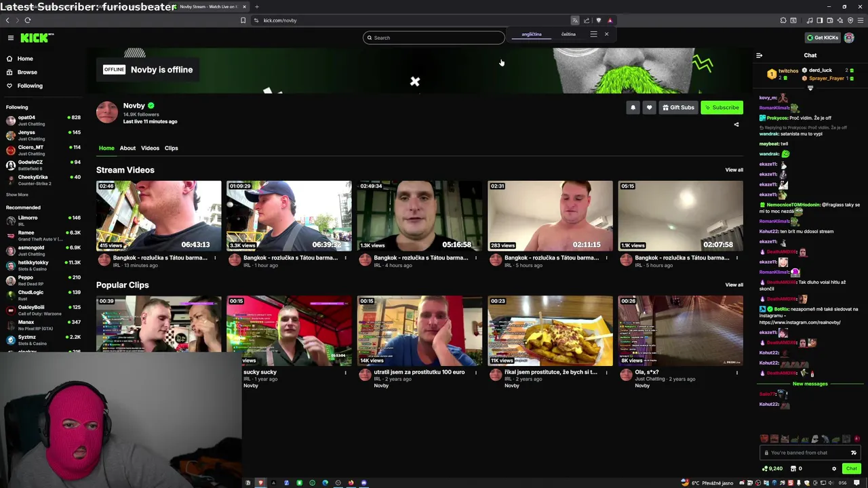Go to Following in Kick sidebar

tap(30, 85)
